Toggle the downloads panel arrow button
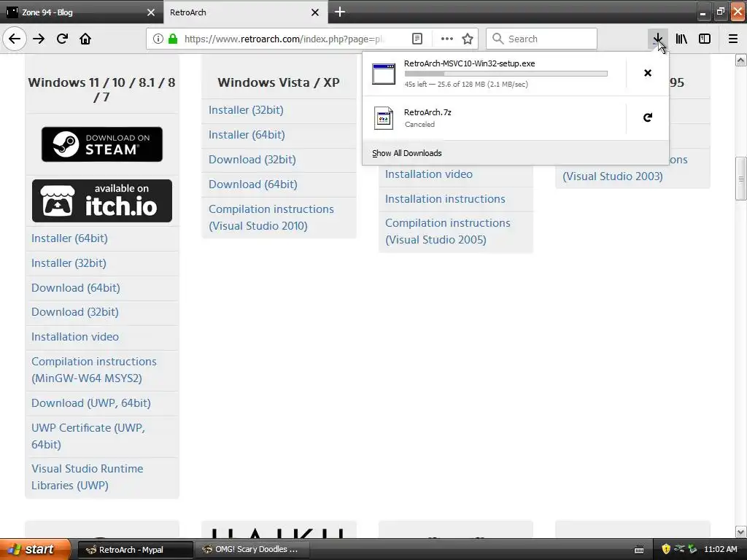The height and width of the screenshot is (560, 747). coord(657,39)
